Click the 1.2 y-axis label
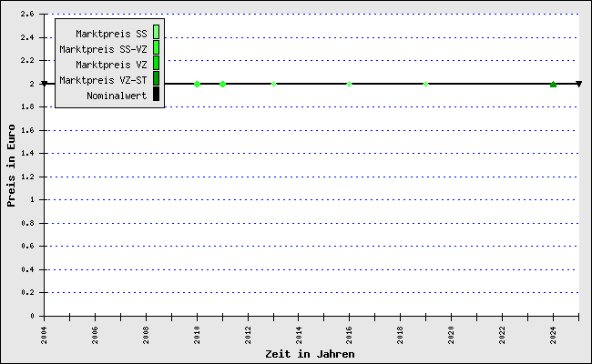Screen dimensions: 592x364 27,177
